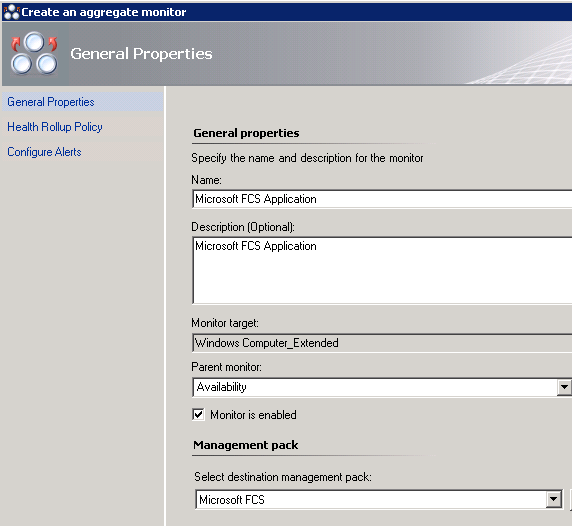Click the 'General Properties' banner heading

[141, 54]
